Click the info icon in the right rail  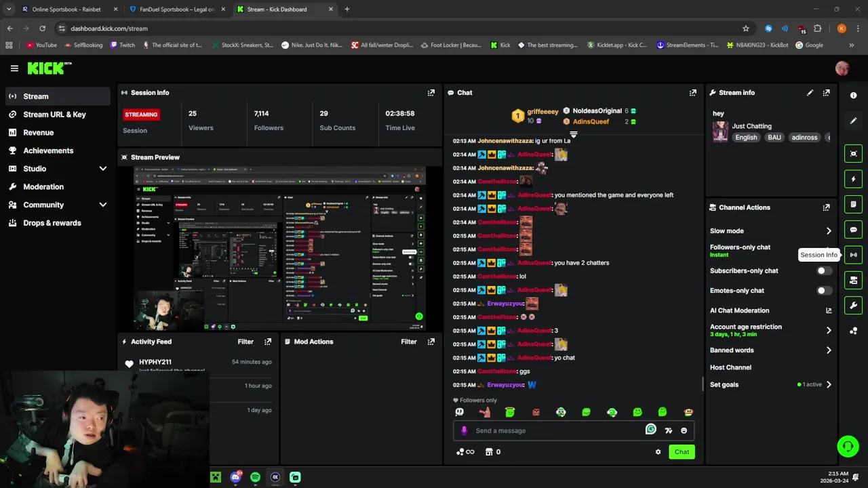pyautogui.click(x=854, y=96)
